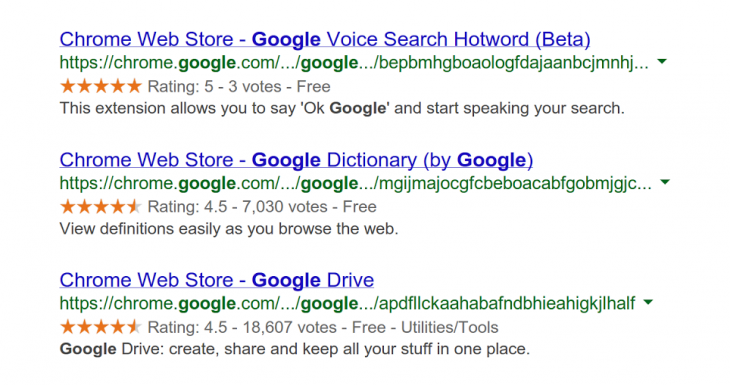Open dropdown arrow next to Google Dictionary URL

(x=665, y=182)
